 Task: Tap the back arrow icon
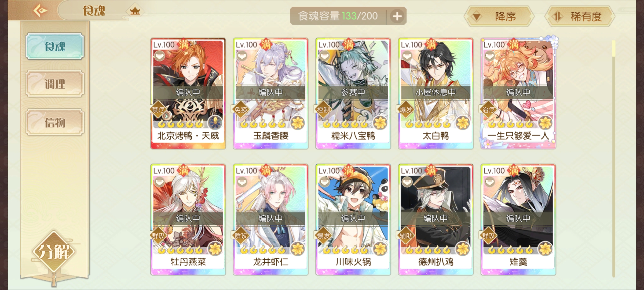[x=40, y=11]
